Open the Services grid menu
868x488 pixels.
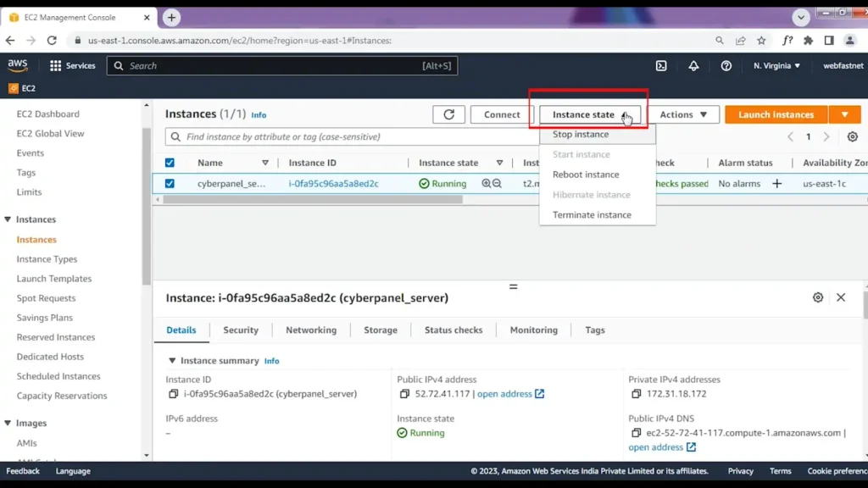[x=73, y=66]
